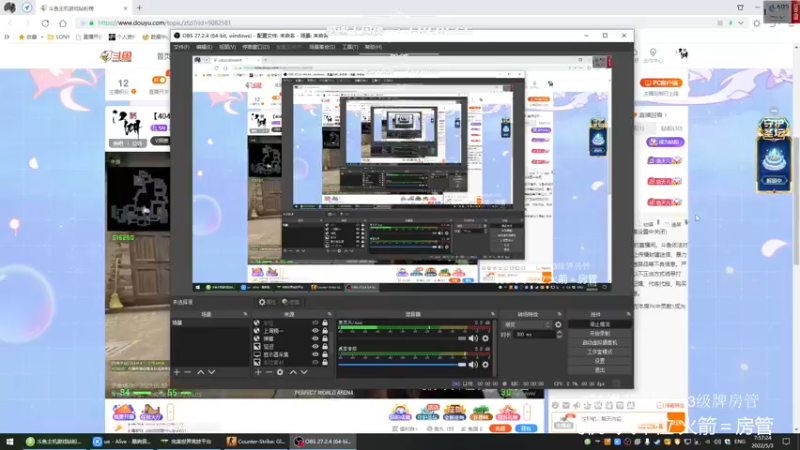The image size is (800, 450).
Task: Move the scene down in the scenes list
Action: click(x=212, y=372)
